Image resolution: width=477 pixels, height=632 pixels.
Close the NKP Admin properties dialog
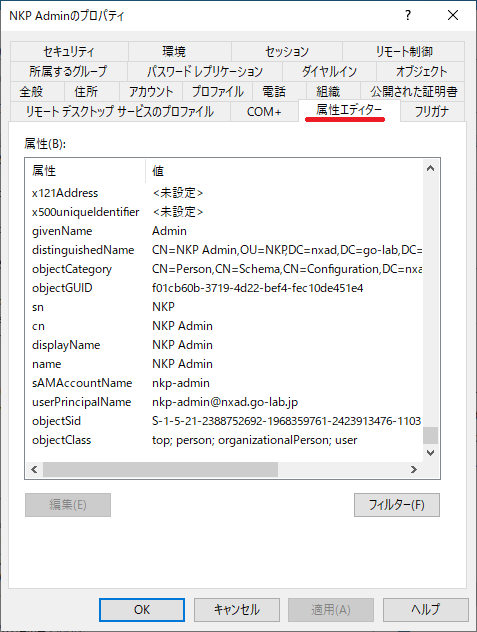click(x=453, y=15)
